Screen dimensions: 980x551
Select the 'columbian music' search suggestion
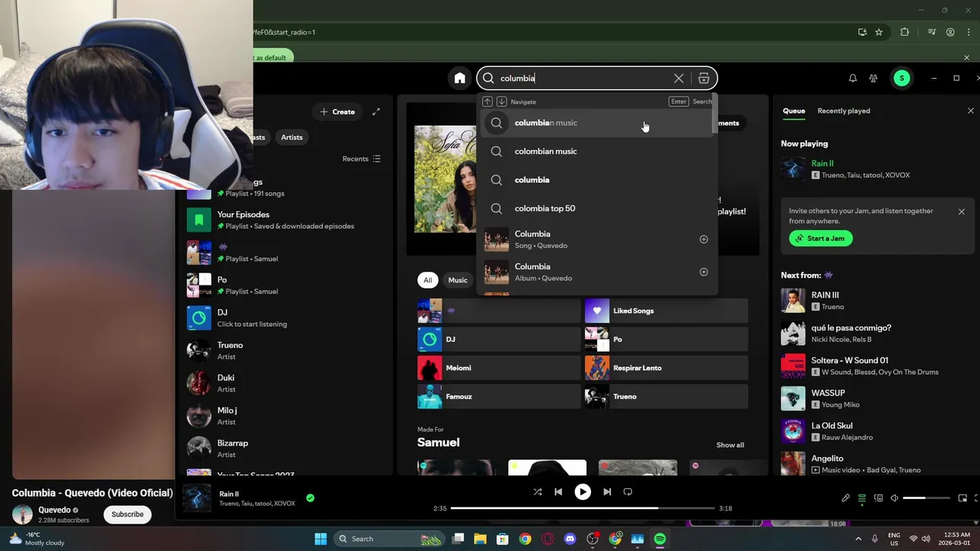(x=596, y=122)
